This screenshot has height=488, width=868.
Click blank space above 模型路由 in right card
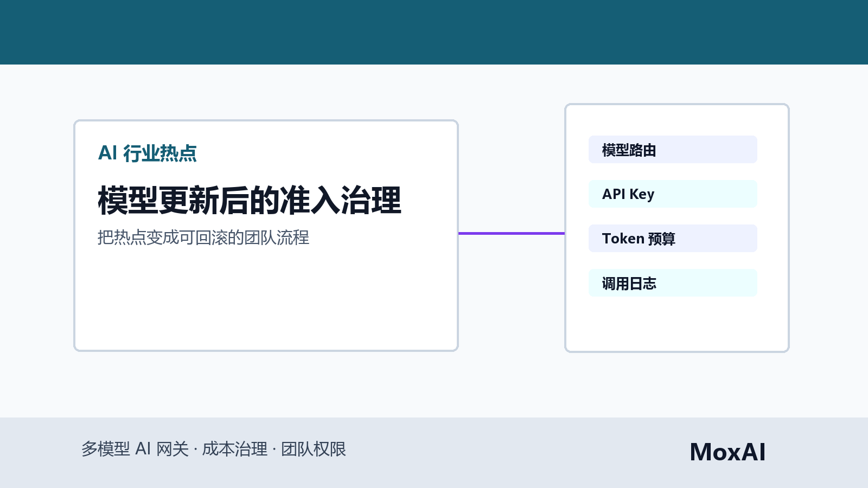(677, 120)
